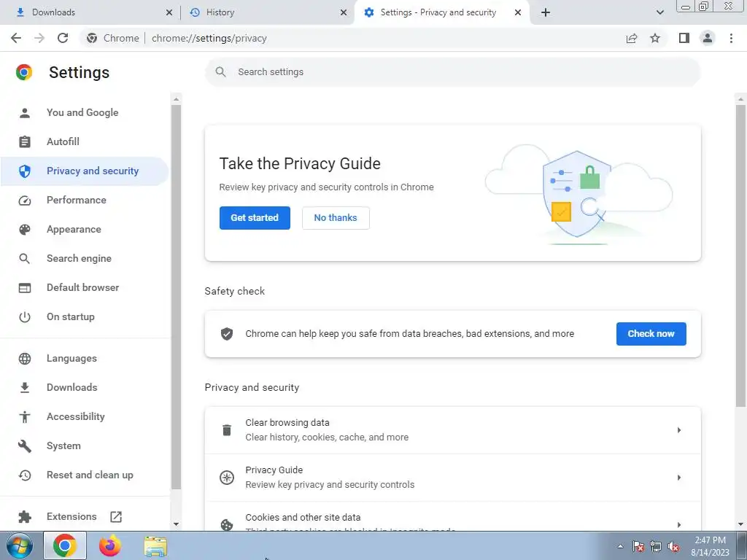This screenshot has width=747, height=560.
Task: Expand Privacy Guide row arrow
Action: [679, 477]
